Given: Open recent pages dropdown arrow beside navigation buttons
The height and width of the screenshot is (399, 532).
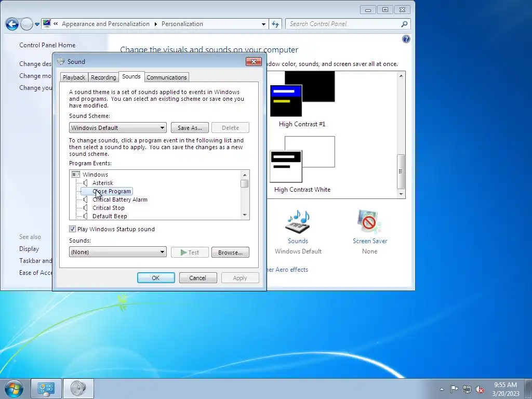Looking at the screenshot, I should 37,24.
